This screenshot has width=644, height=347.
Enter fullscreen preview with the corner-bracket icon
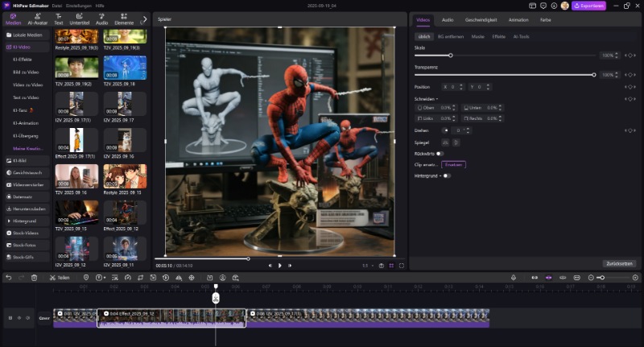coord(402,266)
